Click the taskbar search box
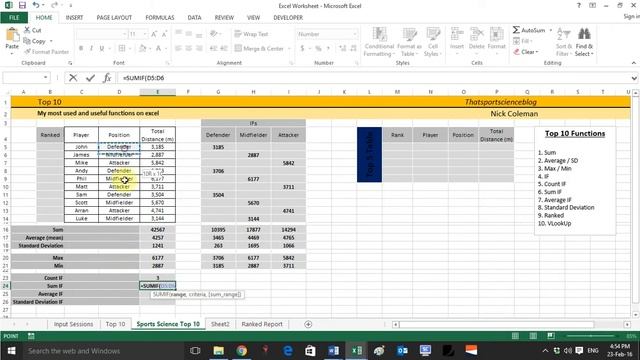 pyautogui.click(x=102, y=351)
